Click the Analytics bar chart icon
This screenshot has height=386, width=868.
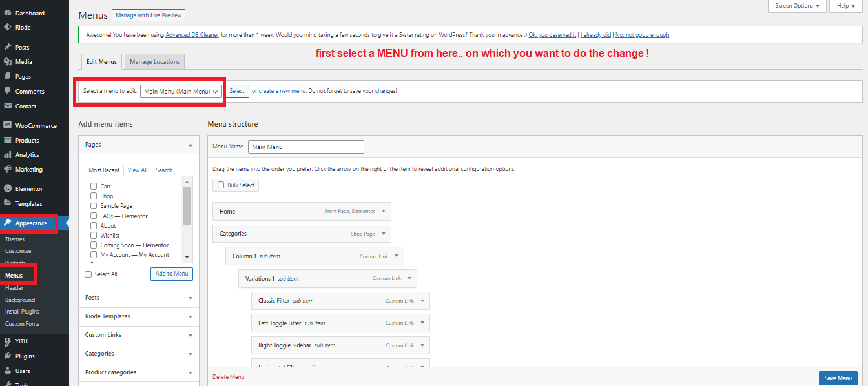pyautogui.click(x=8, y=155)
